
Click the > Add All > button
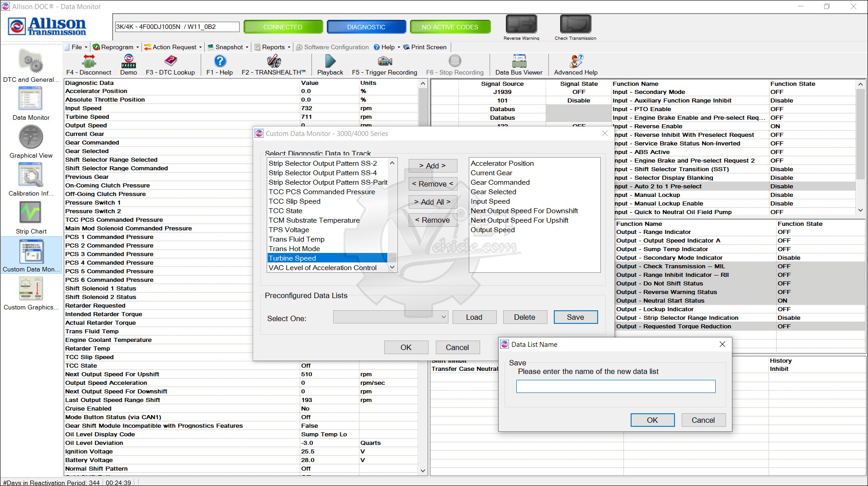433,202
